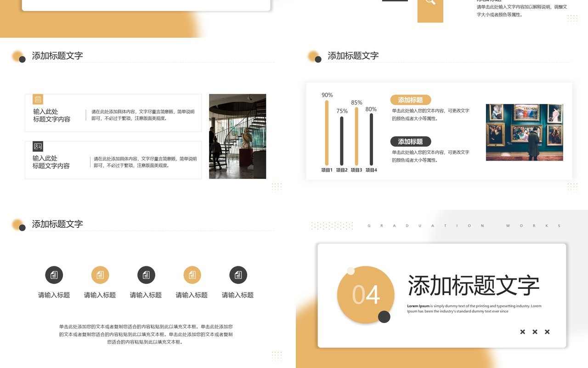This screenshot has height=368, width=588.
Task: Click the last X mark of the three
Action: [547, 332]
